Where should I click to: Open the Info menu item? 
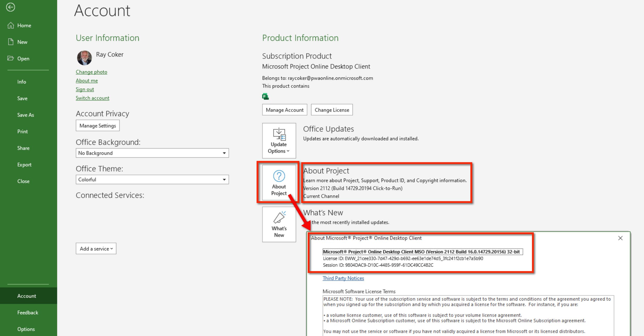click(x=22, y=82)
